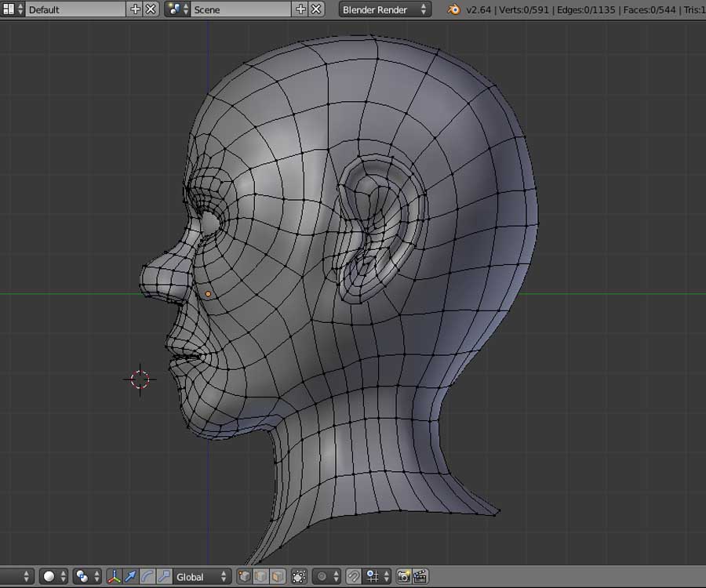This screenshot has height=588, width=706.
Task: Switch to edge select mode
Action: [261, 576]
